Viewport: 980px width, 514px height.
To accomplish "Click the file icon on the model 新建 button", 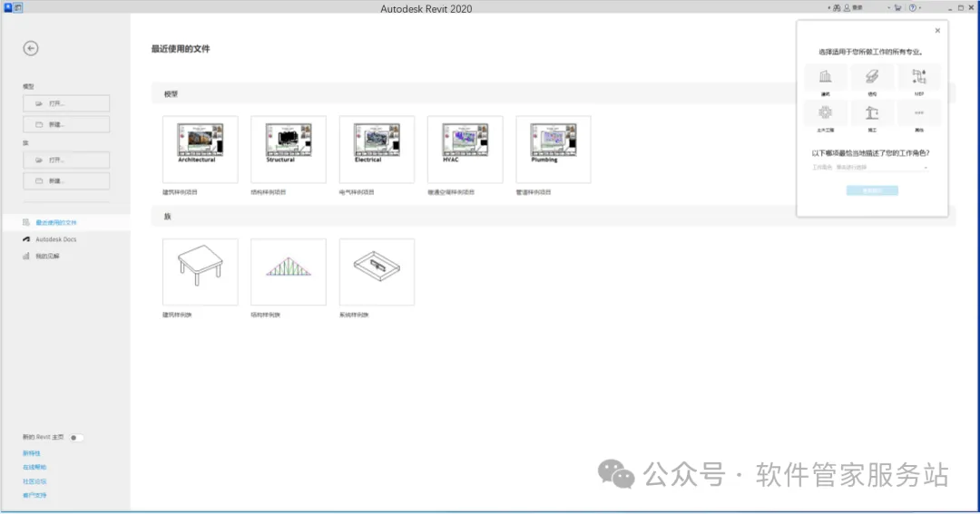I will pos(39,124).
